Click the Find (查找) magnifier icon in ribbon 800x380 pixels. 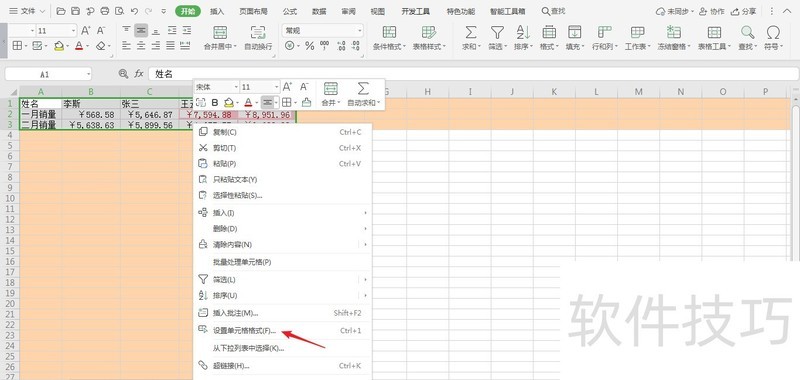[747, 33]
